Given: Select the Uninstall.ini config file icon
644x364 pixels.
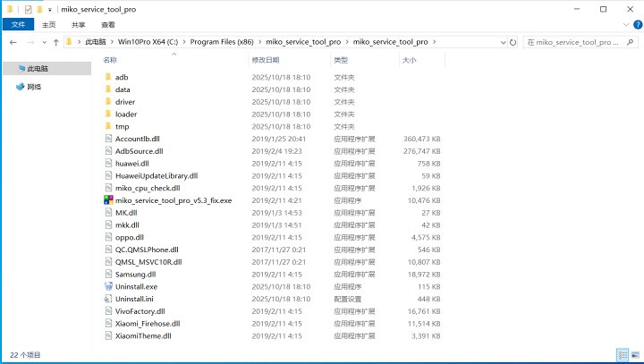Looking at the screenshot, I should pos(108,299).
